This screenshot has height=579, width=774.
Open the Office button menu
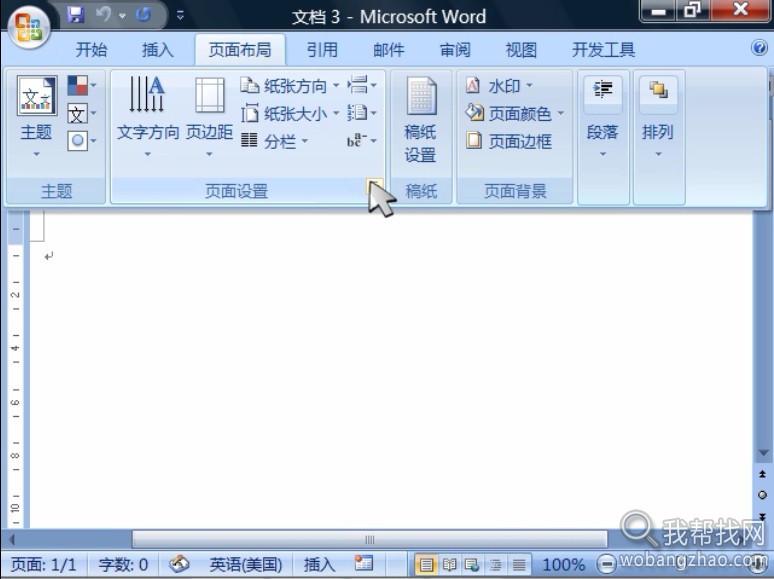(28, 27)
